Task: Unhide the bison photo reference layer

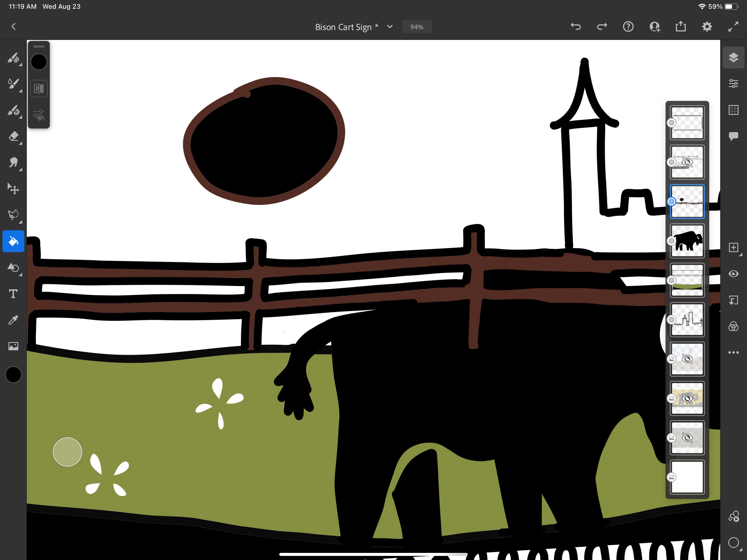Action: [x=687, y=398]
